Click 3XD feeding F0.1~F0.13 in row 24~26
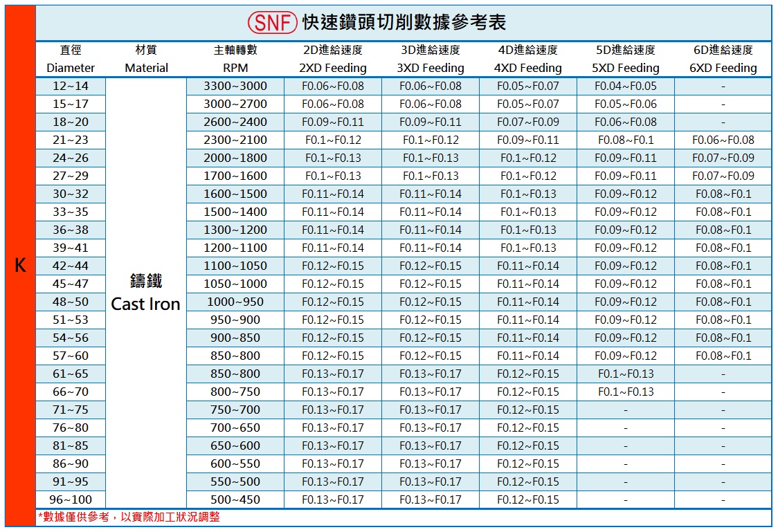Image resolution: width=778 pixels, height=532 pixels. [x=431, y=158]
